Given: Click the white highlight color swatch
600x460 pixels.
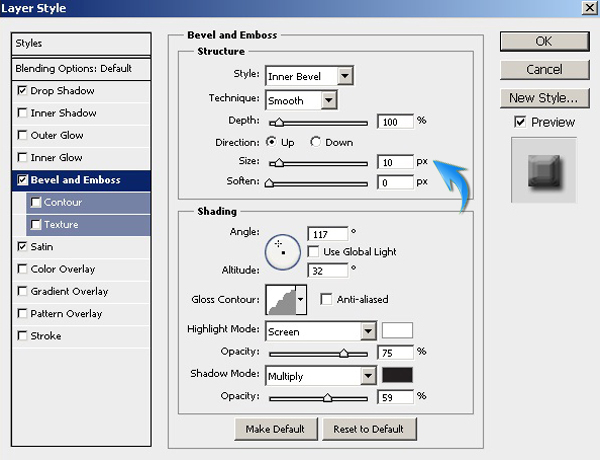Looking at the screenshot, I should (x=397, y=331).
